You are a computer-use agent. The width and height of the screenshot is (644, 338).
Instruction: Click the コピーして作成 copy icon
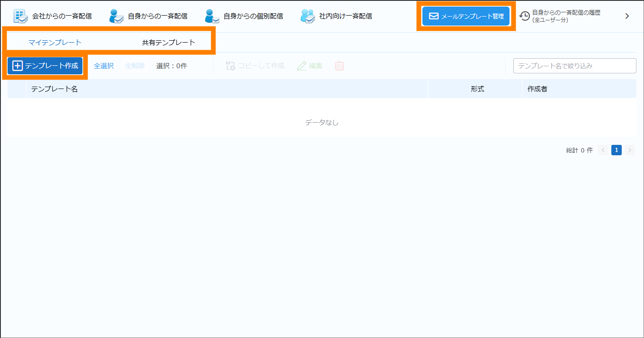[x=231, y=66]
